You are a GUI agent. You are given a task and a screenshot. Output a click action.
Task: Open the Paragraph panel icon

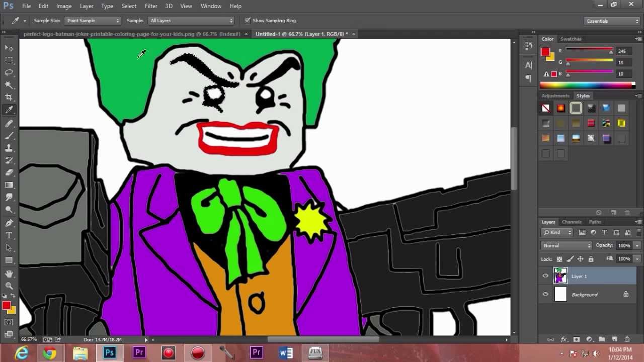[528, 78]
